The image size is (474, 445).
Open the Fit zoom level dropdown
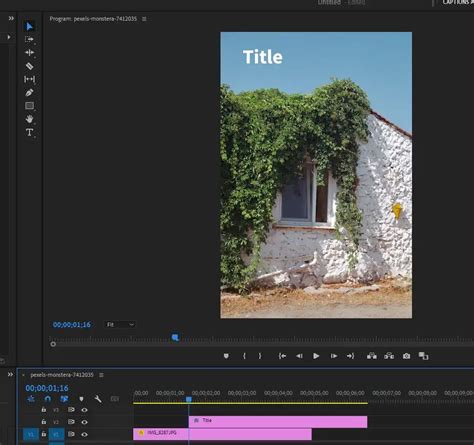pyautogui.click(x=120, y=324)
